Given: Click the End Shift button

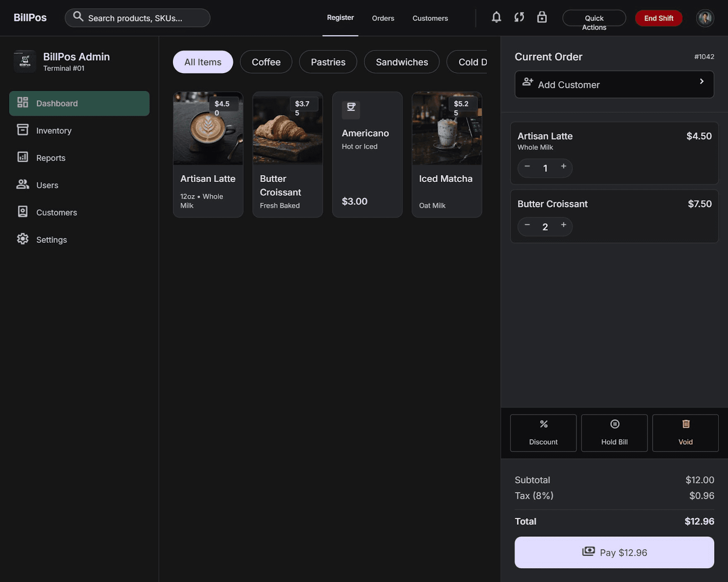Looking at the screenshot, I should [658, 18].
